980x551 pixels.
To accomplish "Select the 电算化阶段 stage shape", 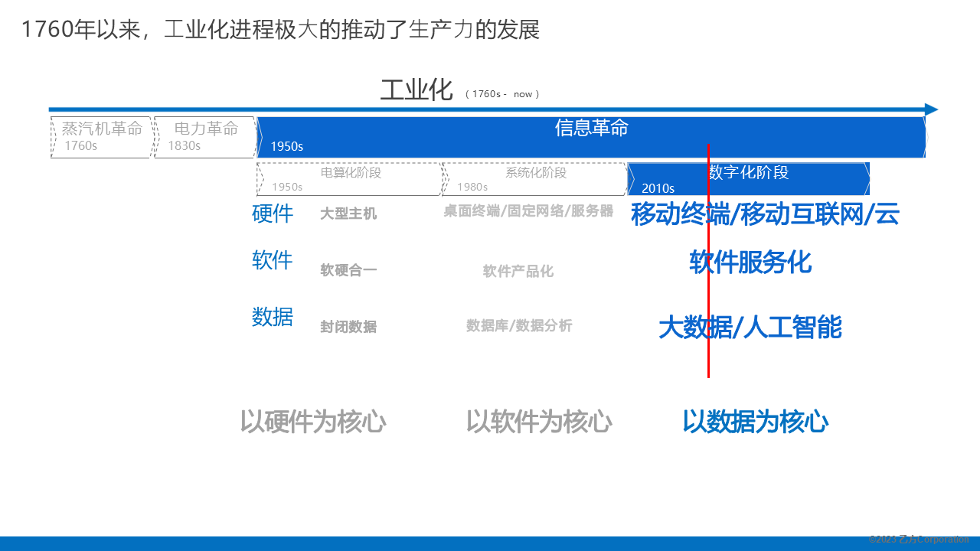I will coord(350,178).
